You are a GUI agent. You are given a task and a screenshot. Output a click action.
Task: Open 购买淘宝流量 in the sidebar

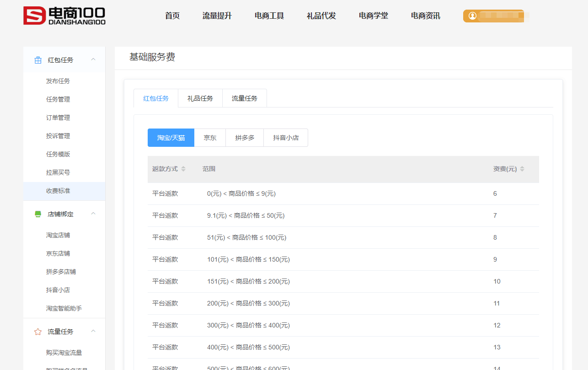(64, 353)
